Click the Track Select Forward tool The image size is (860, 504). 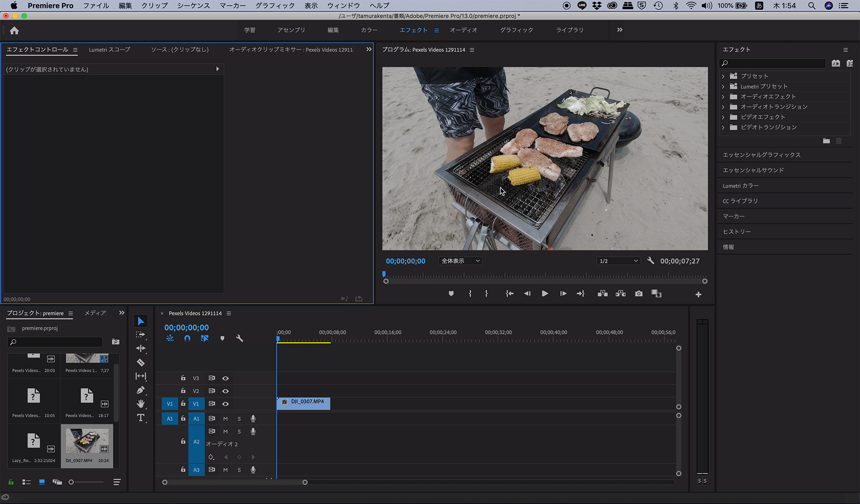141,333
